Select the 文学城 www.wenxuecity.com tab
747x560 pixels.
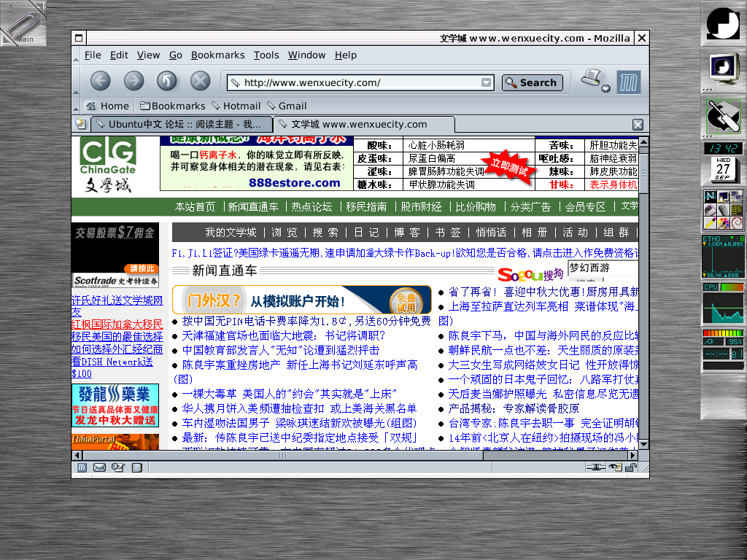(x=364, y=124)
